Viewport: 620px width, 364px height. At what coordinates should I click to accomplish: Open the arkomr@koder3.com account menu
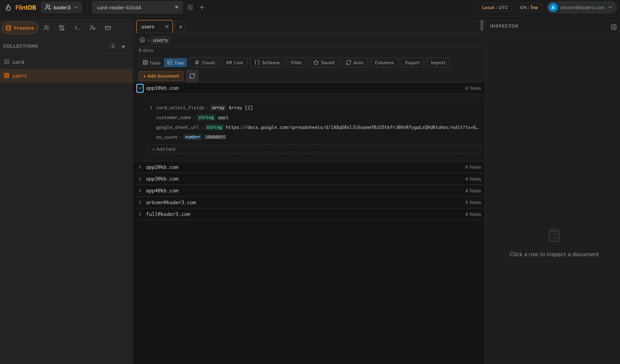(582, 7)
